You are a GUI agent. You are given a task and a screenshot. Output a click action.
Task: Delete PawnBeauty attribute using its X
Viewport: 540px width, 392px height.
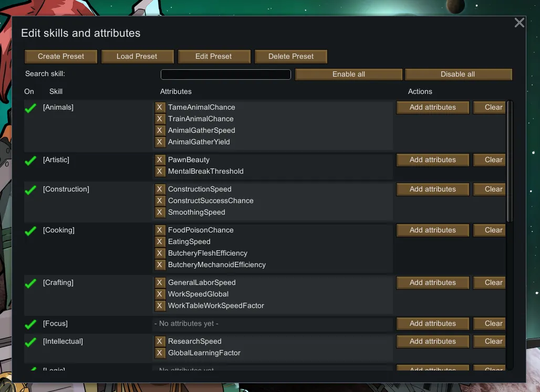coord(160,160)
